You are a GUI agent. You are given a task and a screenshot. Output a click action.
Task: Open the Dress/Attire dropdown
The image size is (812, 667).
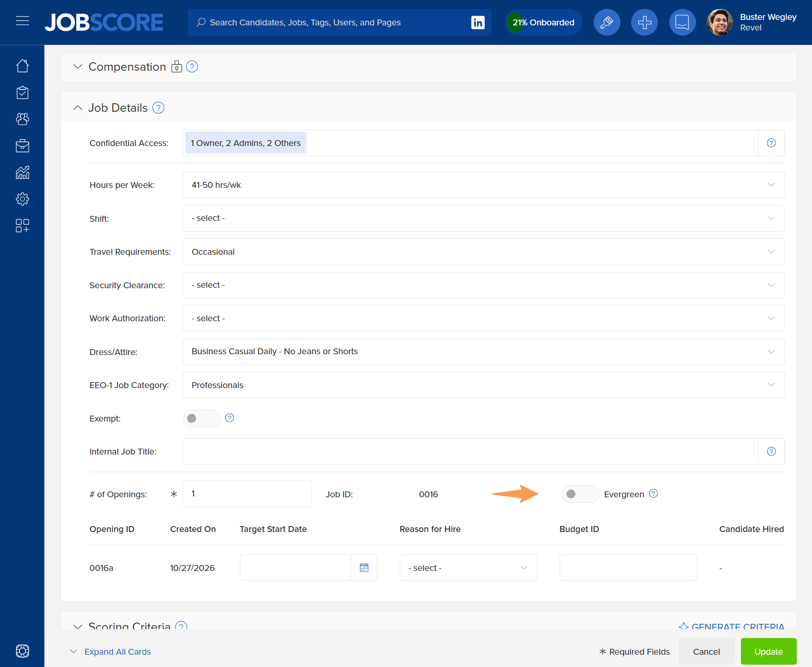483,352
